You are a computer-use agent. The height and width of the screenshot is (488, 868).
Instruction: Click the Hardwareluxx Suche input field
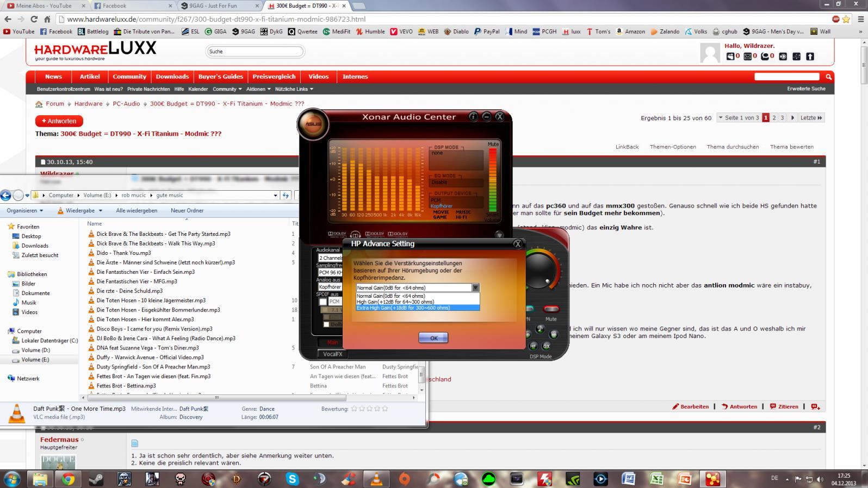point(255,52)
